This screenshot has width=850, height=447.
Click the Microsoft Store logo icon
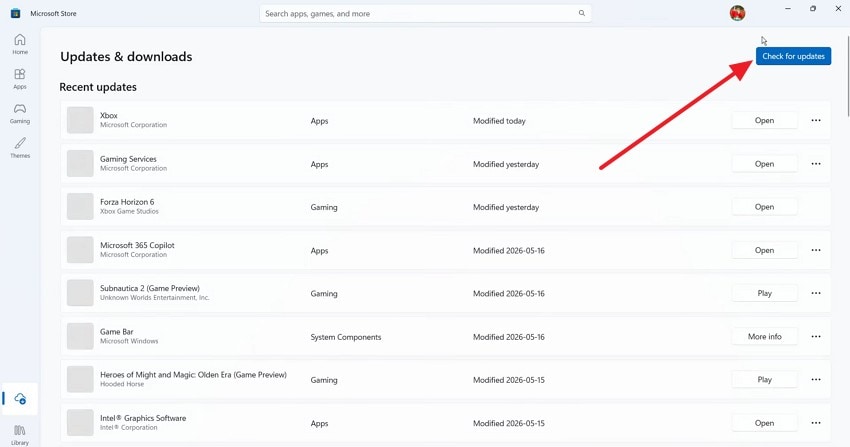[x=15, y=13]
